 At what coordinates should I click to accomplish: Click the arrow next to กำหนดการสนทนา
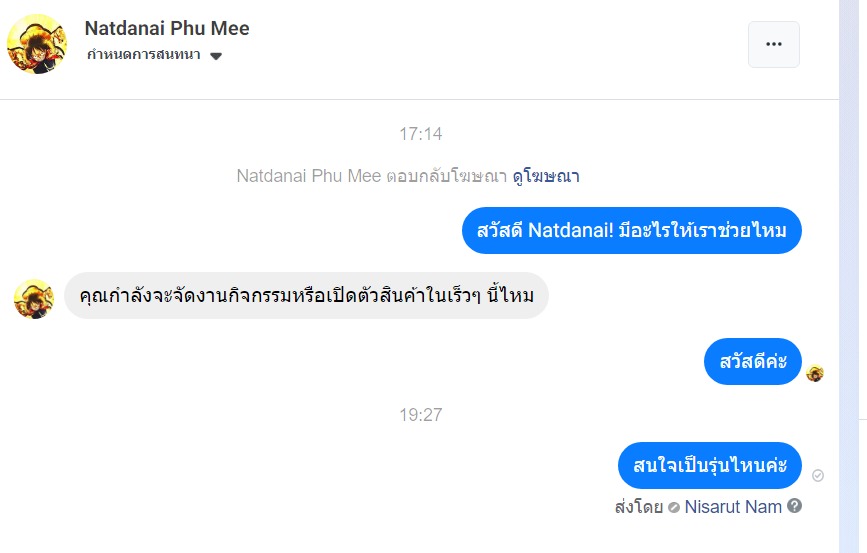coord(216,56)
